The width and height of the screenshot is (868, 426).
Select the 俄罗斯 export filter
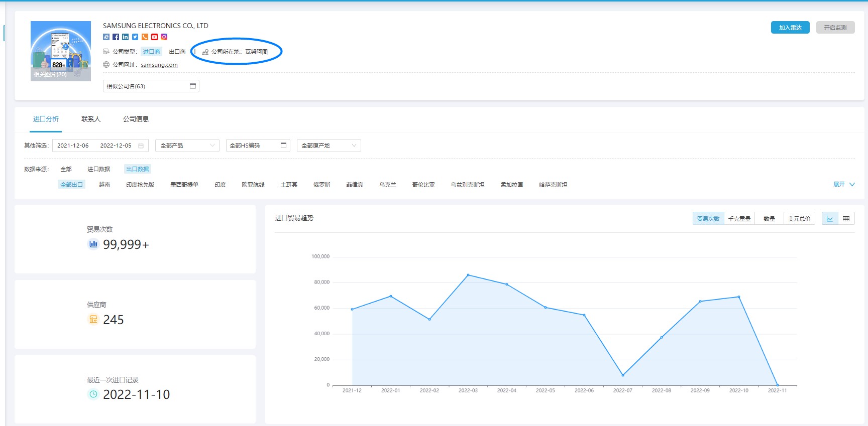click(x=322, y=185)
